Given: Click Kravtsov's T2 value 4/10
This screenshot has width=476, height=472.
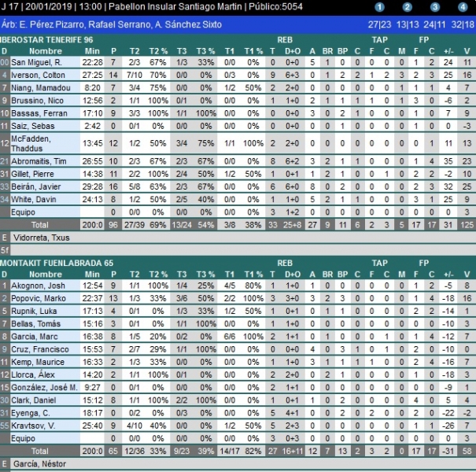Looking at the screenshot, I should coord(135,426).
